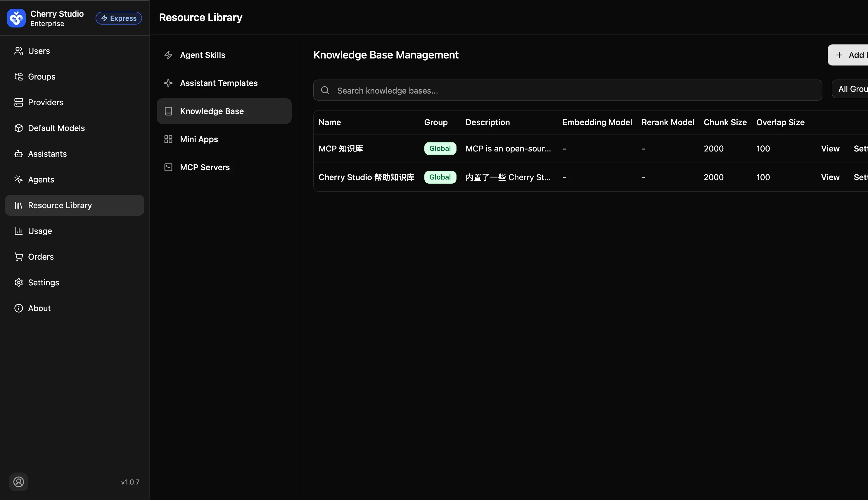Screen dimensions: 868x500
Task: Click the Assistant Templates sparkle icon
Action: tap(168, 83)
